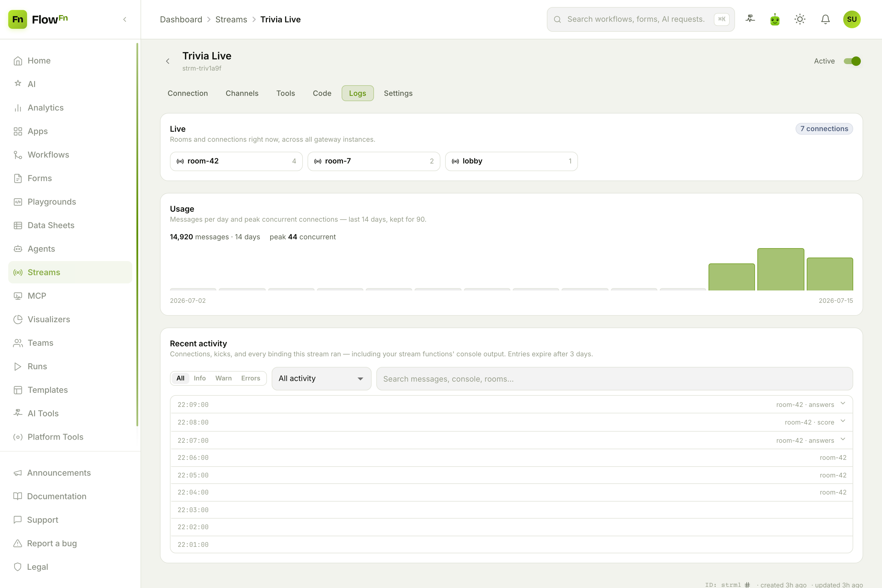Open Apps from the sidebar
Image resolution: width=882 pixels, height=588 pixels.
[x=70, y=131]
